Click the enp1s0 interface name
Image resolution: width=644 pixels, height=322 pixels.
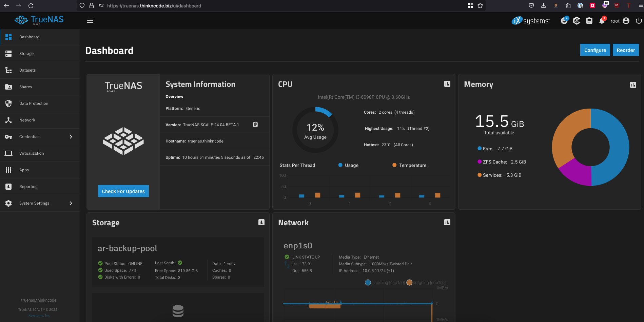[x=298, y=246]
